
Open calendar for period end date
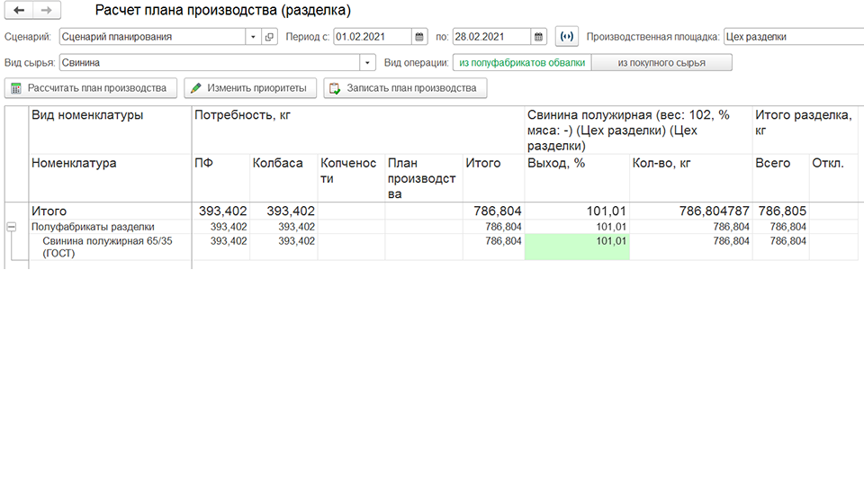pos(538,37)
